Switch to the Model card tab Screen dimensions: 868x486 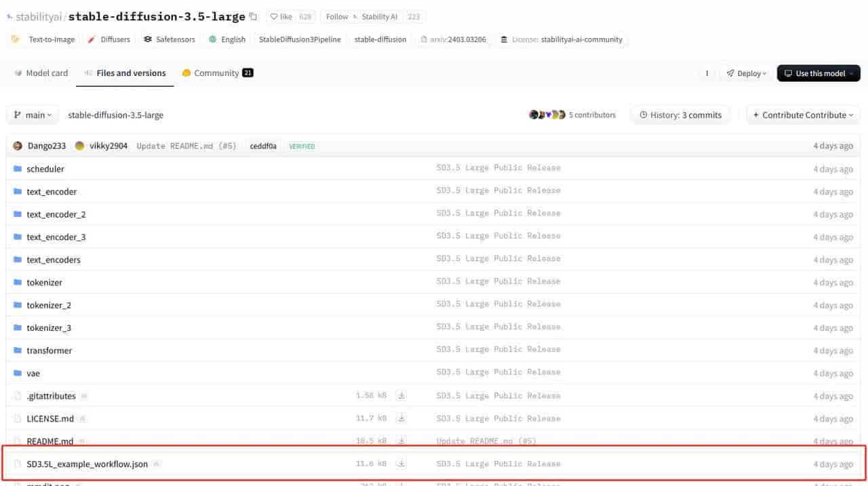(41, 73)
